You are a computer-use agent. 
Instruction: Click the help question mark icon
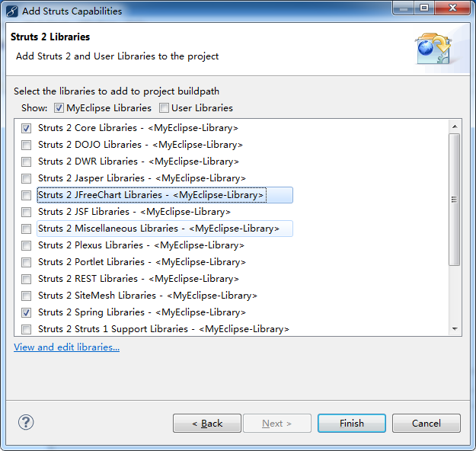26,422
